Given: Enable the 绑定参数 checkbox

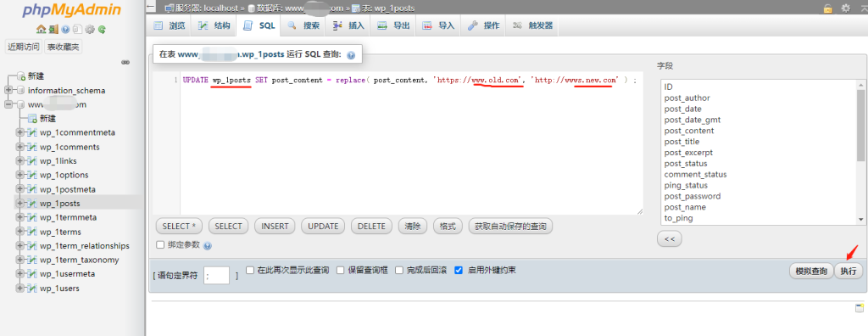Looking at the screenshot, I should pos(160,244).
